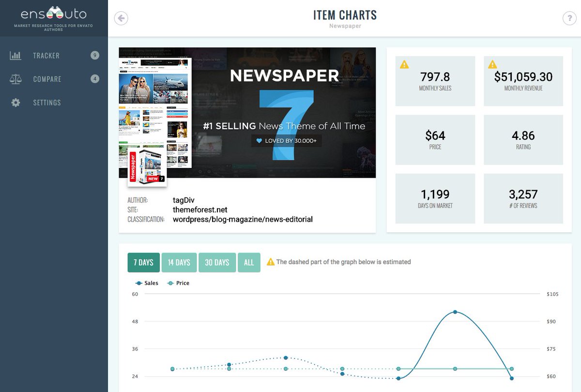
Task: Click the Settings gear icon
Action: 15,103
